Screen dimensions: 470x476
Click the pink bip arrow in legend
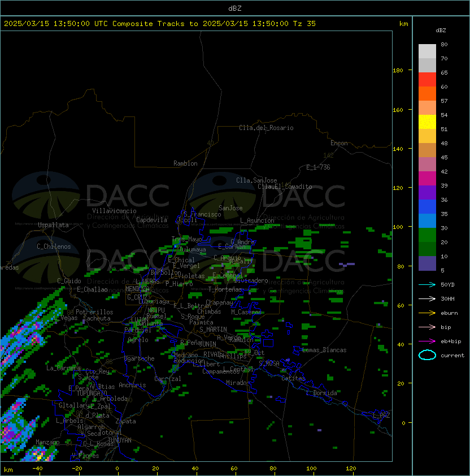click(427, 327)
